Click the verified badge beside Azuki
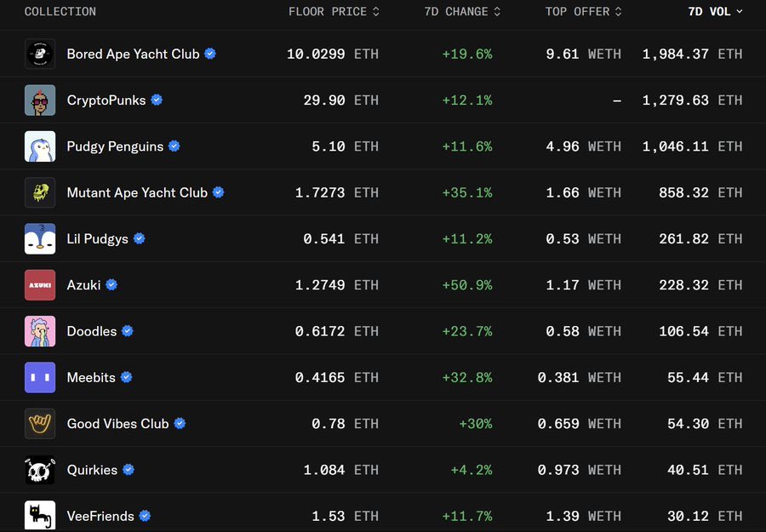 coord(111,285)
